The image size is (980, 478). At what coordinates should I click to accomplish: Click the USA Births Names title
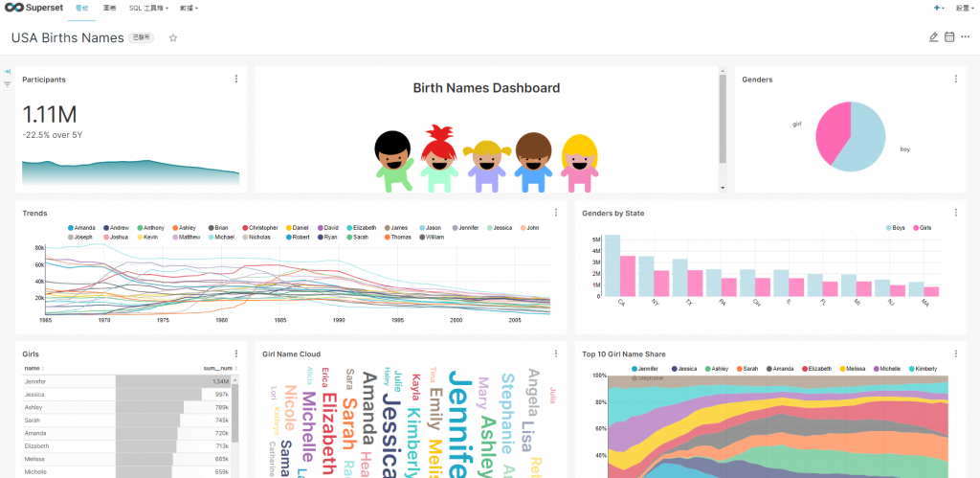click(68, 38)
